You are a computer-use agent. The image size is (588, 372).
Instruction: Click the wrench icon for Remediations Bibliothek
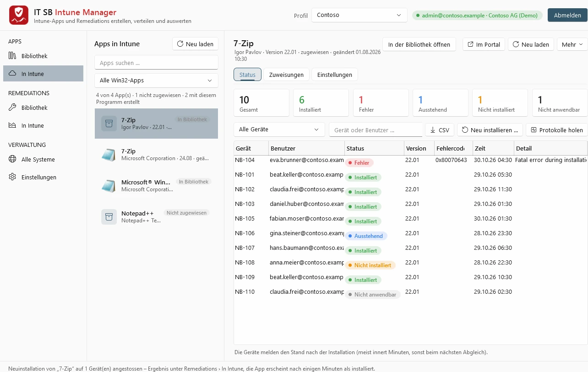[12, 108]
